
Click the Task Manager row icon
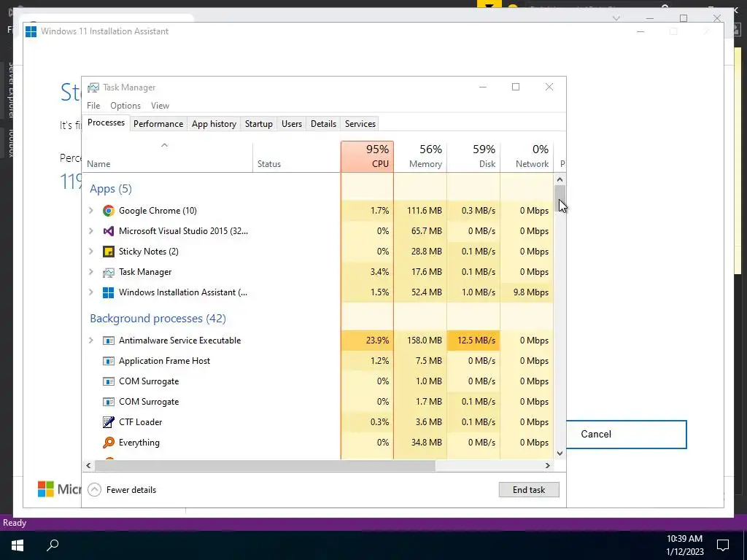click(x=109, y=272)
